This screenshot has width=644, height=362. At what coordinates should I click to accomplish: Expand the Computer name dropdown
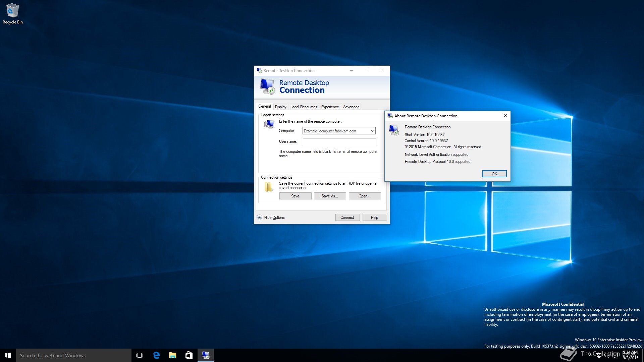coord(372,131)
